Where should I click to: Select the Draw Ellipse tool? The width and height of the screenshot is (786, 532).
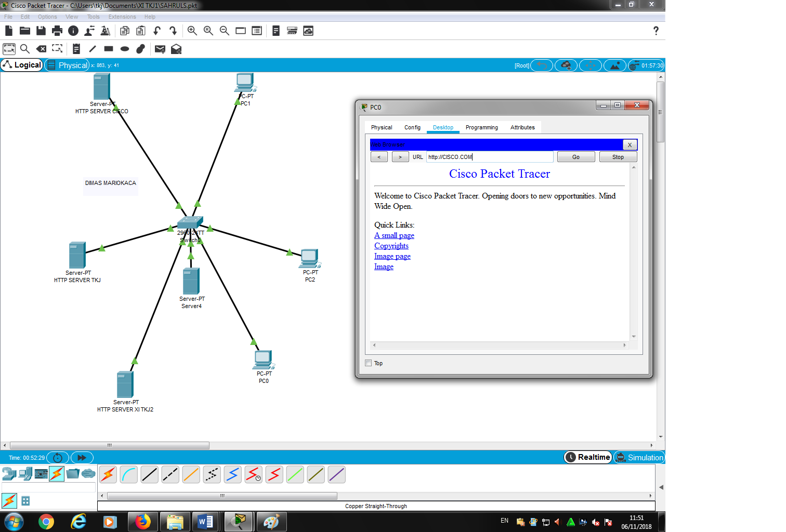coord(125,49)
